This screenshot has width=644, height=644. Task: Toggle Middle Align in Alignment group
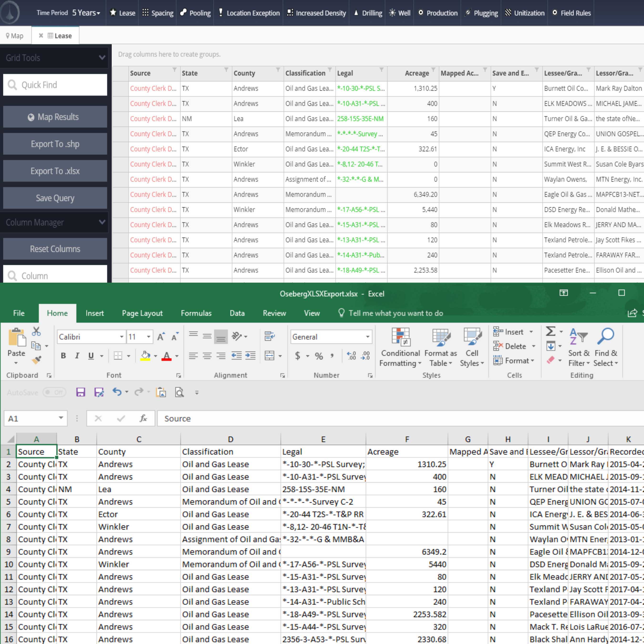pyautogui.click(x=207, y=336)
